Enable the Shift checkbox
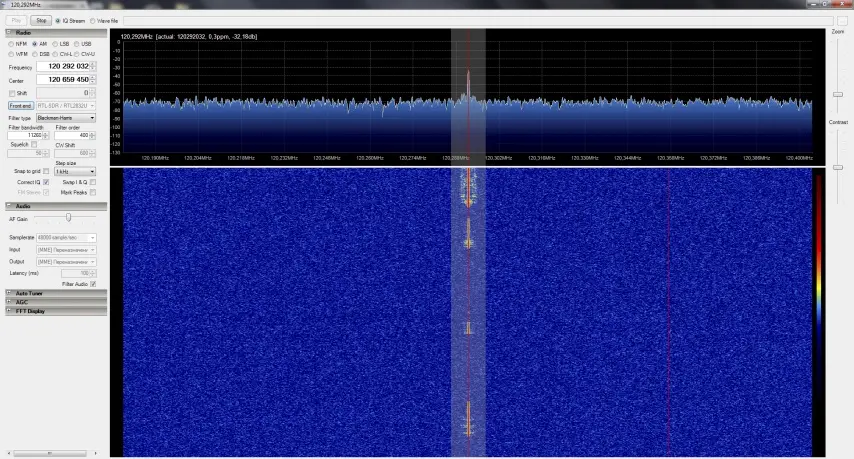 click(x=12, y=94)
